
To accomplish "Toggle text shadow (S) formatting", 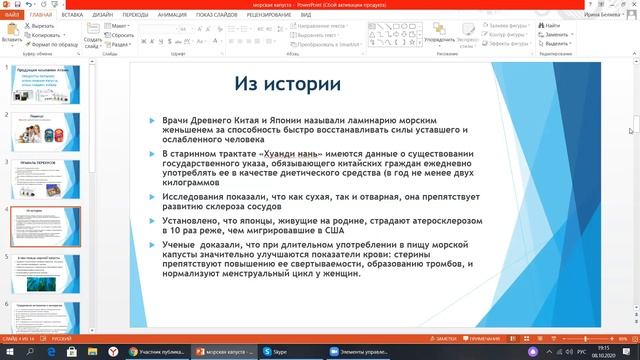I will tap(169, 41).
